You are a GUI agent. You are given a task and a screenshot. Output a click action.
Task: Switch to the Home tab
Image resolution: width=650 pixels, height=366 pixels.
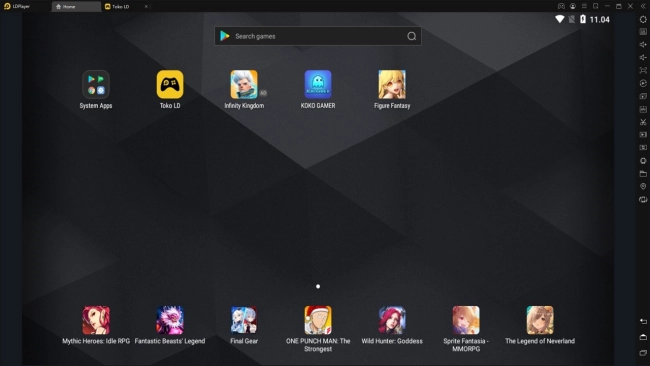(76, 7)
